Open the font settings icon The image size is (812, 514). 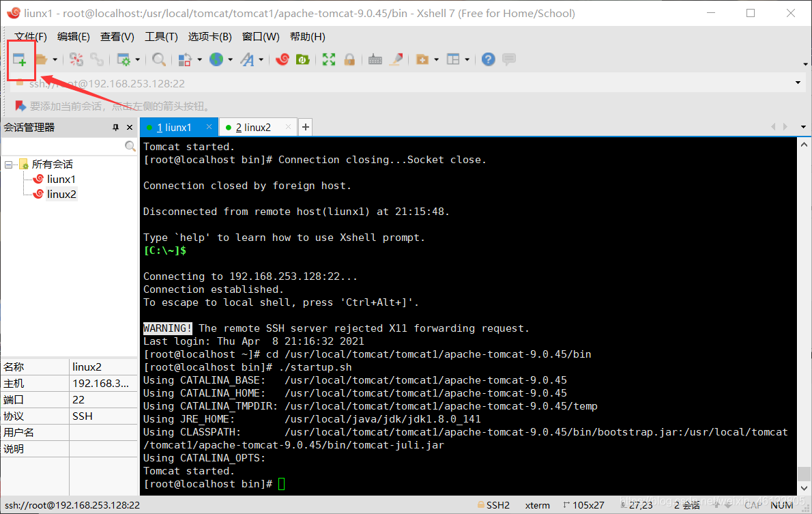click(x=247, y=59)
